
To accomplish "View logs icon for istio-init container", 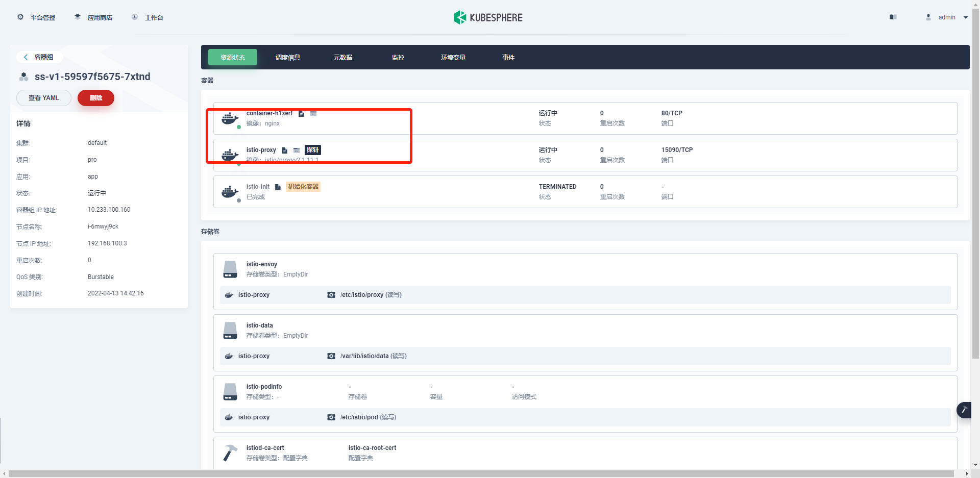I will point(278,187).
